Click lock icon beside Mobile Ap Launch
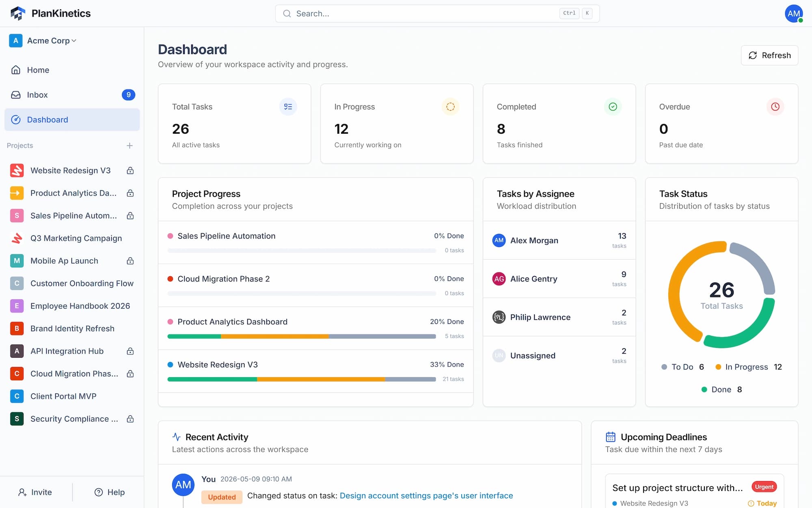 130,261
